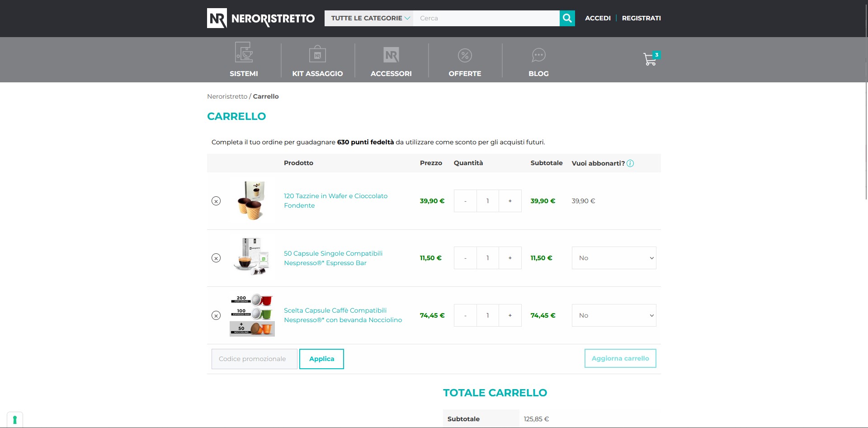868x428 pixels.
Task: Click the REGISTRATI link
Action: coord(641,18)
